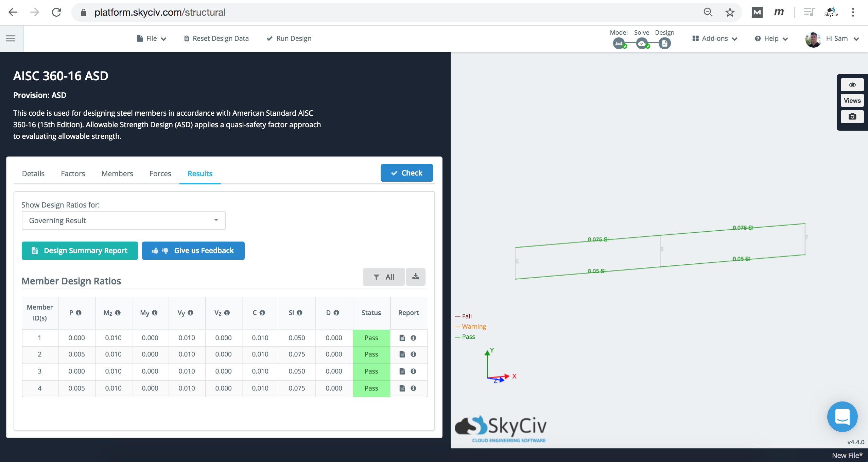Toggle the eye/visibility icon on right panel
Image resolution: width=868 pixels, height=462 pixels.
pos(852,85)
